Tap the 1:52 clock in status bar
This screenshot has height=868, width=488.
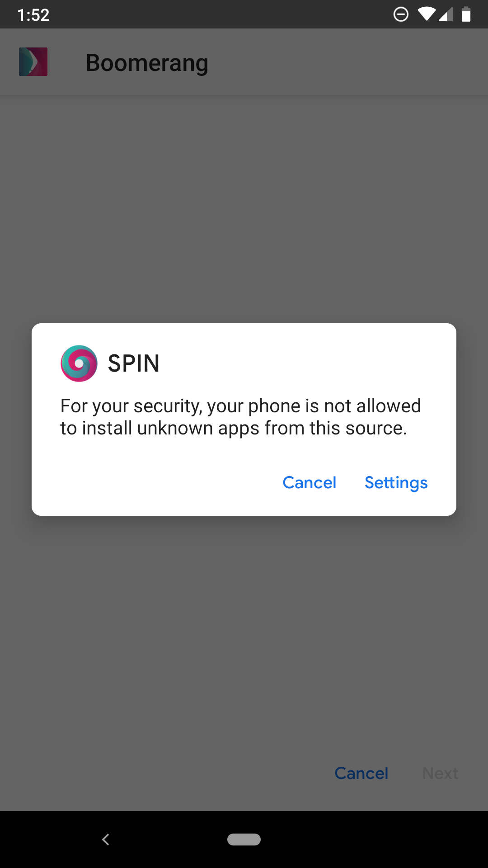33,15
